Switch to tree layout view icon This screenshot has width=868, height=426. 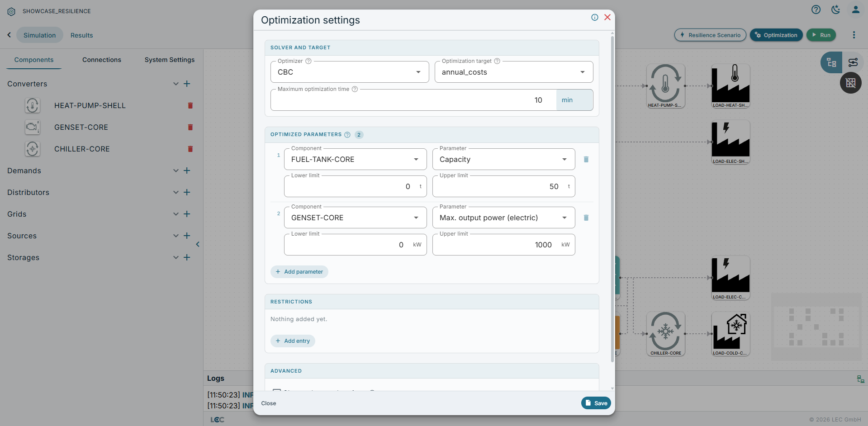coord(831,62)
